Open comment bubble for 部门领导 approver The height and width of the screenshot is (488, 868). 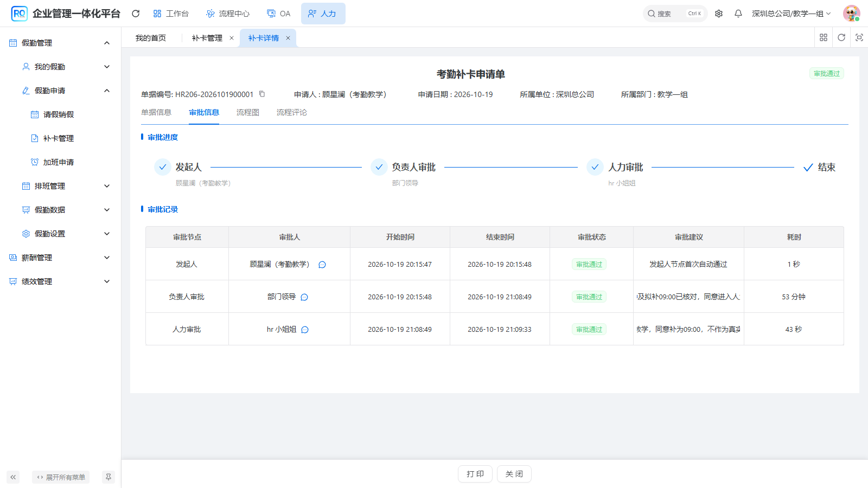click(304, 297)
